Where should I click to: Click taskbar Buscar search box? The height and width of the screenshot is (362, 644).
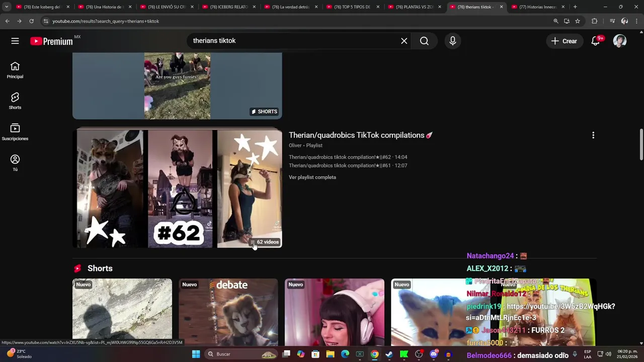[243, 354]
